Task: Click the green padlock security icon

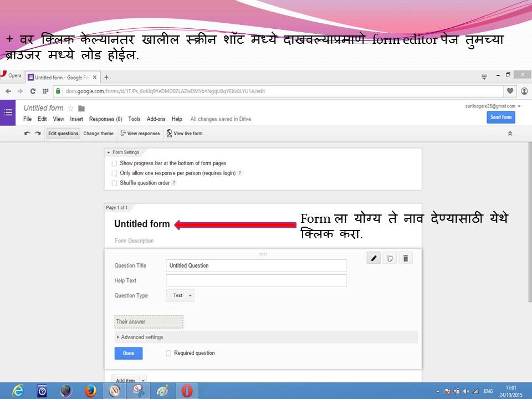Action: (58, 91)
